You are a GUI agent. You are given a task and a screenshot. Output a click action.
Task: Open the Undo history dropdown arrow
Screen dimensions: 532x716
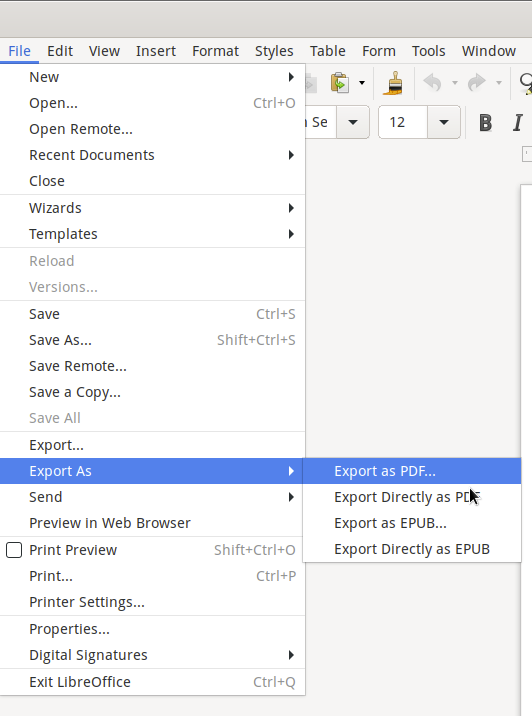tap(455, 83)
